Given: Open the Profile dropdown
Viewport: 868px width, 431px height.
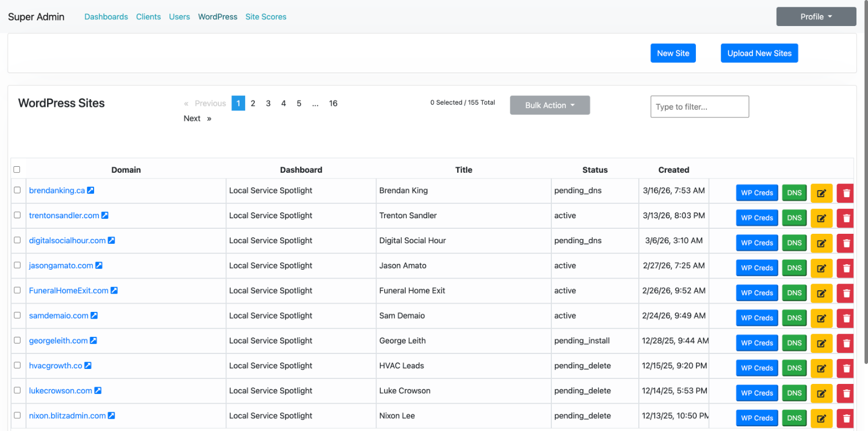Looking at the screenshot, I should 817,17.
